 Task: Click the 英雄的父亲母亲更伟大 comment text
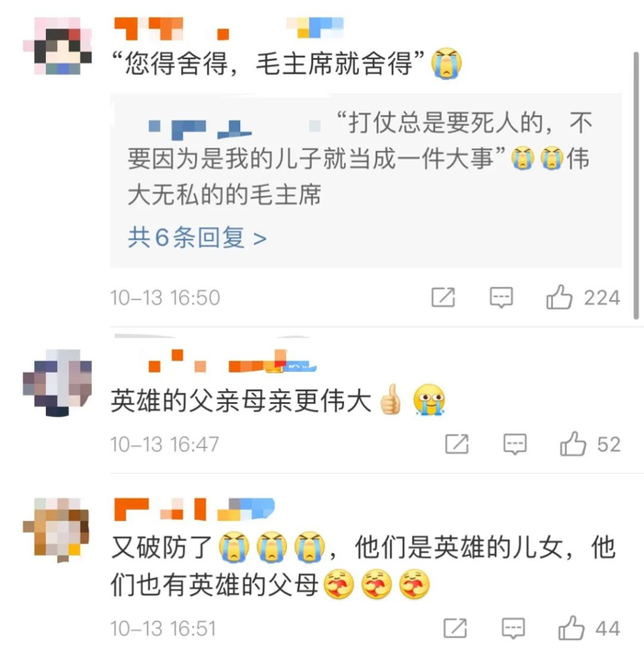(x=241, y=401)
